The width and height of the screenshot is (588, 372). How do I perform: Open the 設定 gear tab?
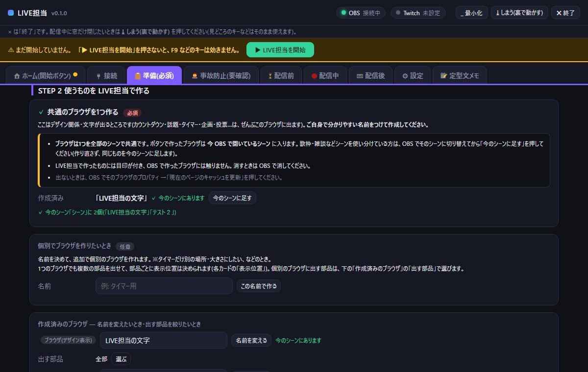pyautogui.click(x=413, y=75)
